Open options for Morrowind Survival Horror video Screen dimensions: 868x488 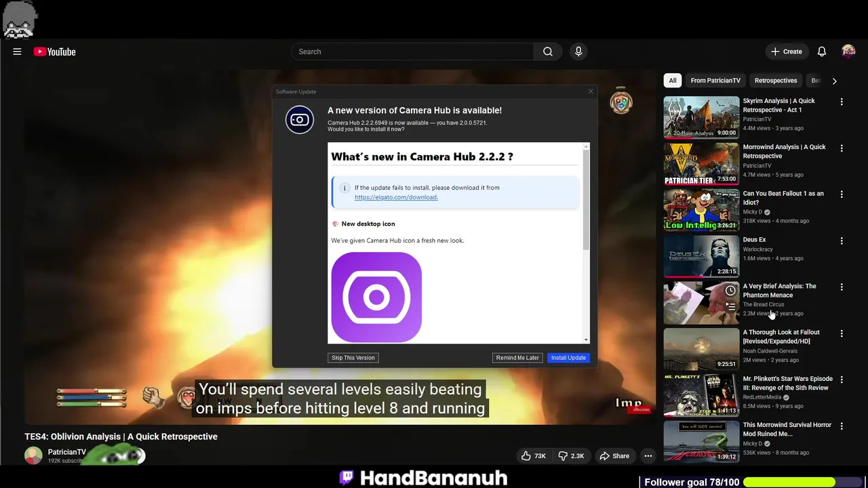[842, 426]
